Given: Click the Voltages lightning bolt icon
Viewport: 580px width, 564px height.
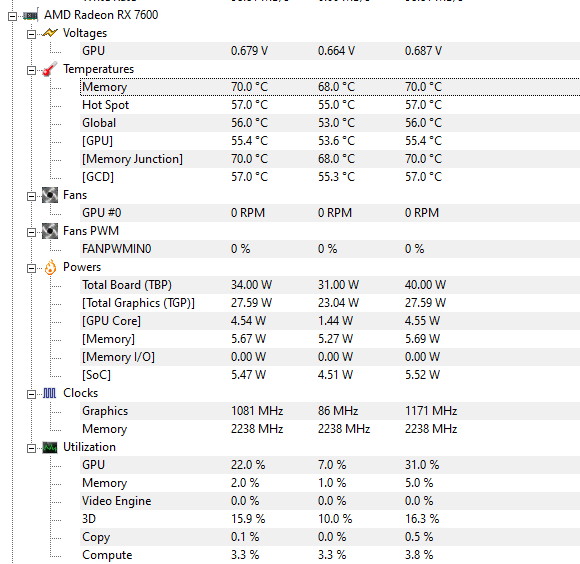Looking at the screenshot, I should click(x=50, y=33).
